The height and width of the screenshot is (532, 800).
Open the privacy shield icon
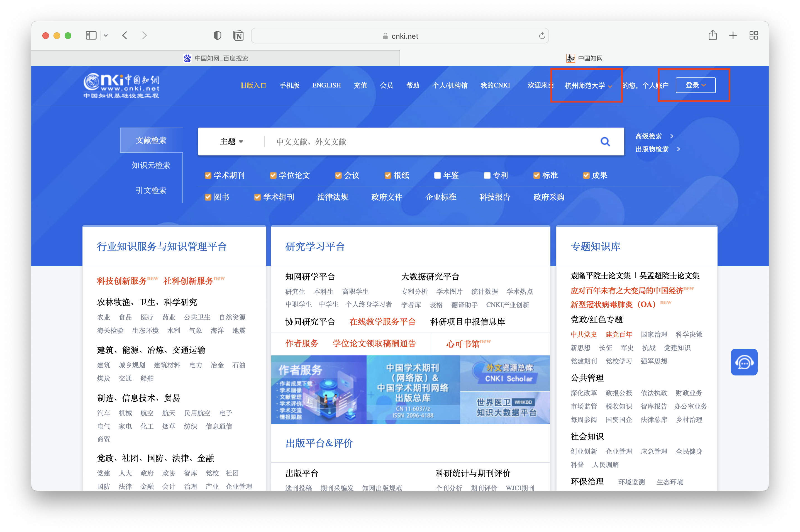coord(217,35)
